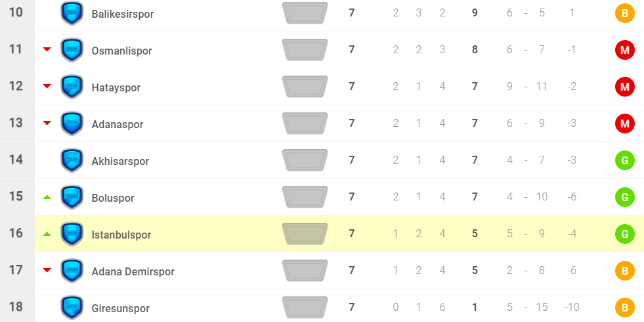Click rank number 18 in the standings
Screen dimensions: 644x322
point(16,308)
